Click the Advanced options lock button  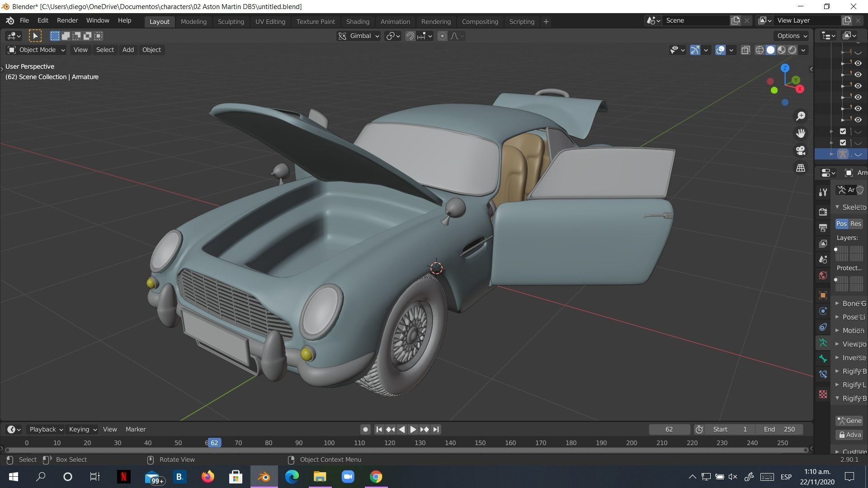pos(849,435)
